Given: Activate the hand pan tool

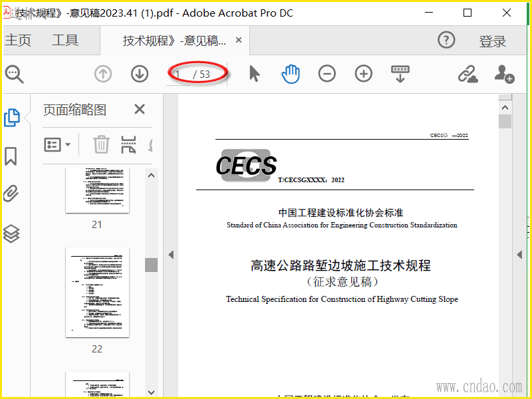Looking at the screenshot, I should 291,74.
